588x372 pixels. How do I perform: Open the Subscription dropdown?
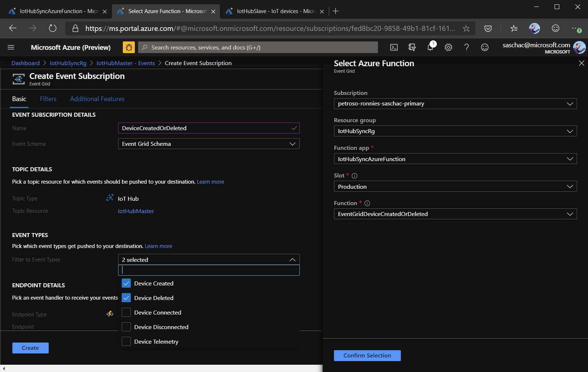455,104
